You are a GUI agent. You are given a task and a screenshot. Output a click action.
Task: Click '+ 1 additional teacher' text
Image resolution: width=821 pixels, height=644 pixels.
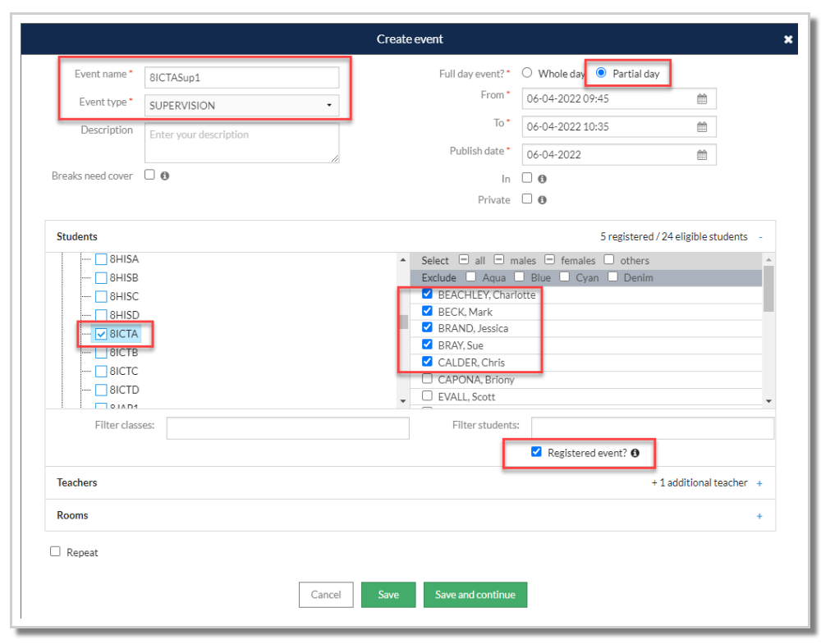699,483
